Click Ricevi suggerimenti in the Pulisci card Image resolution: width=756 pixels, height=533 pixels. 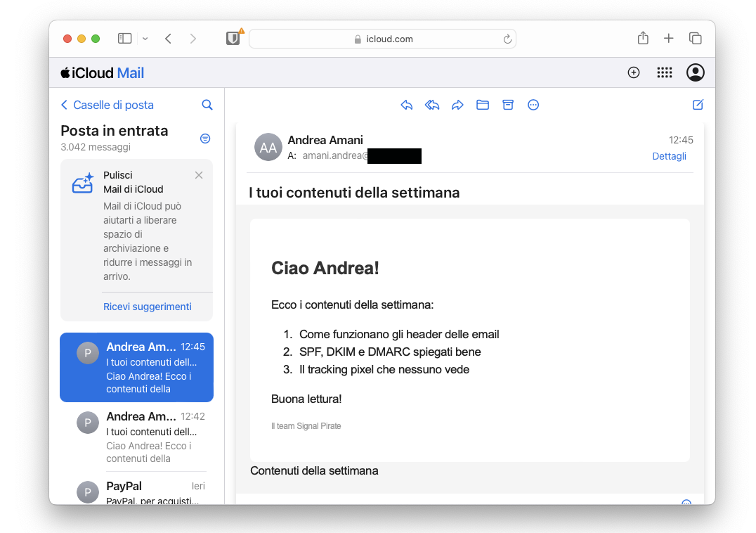[x=147, y=307]
